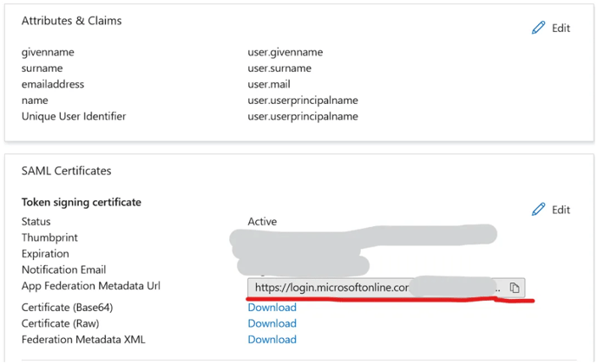Download the Federation Metadata XML
Viewport: 597px width, 364px height.
272,339
